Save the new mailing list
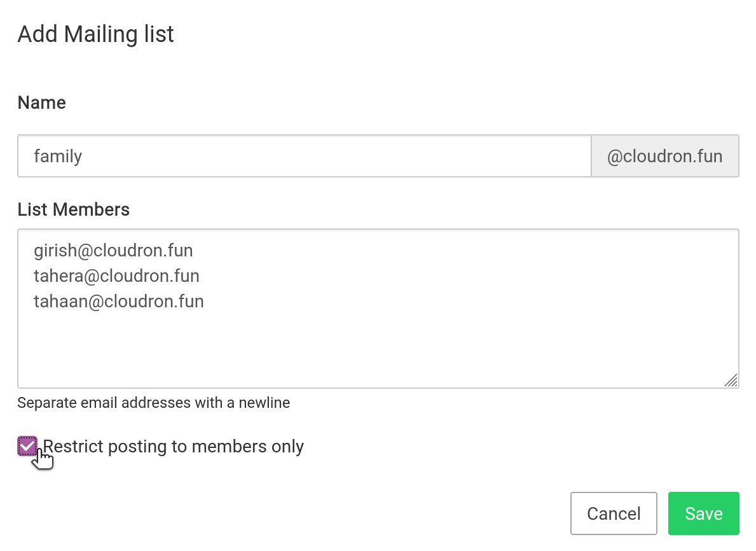 703,513
